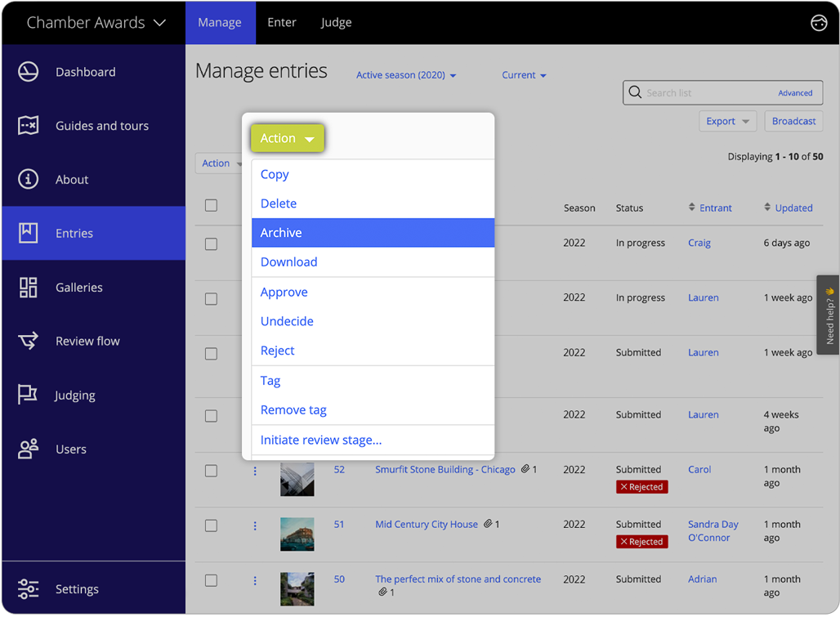Viewport: 840px width, 617px height.
Task: Click the Broadcast button
Action: point(793,121)
